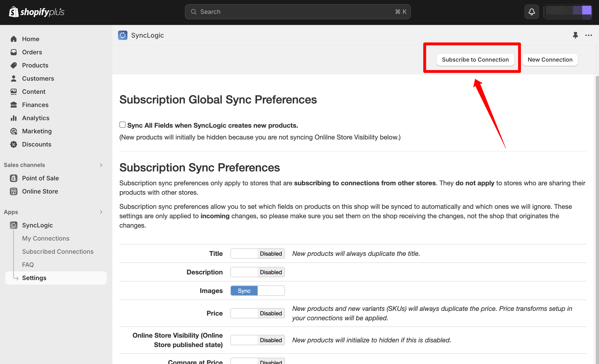This screenshot has width=599, height=364.
Task: Open the notifications bell
Action: (x=532, y=12)
